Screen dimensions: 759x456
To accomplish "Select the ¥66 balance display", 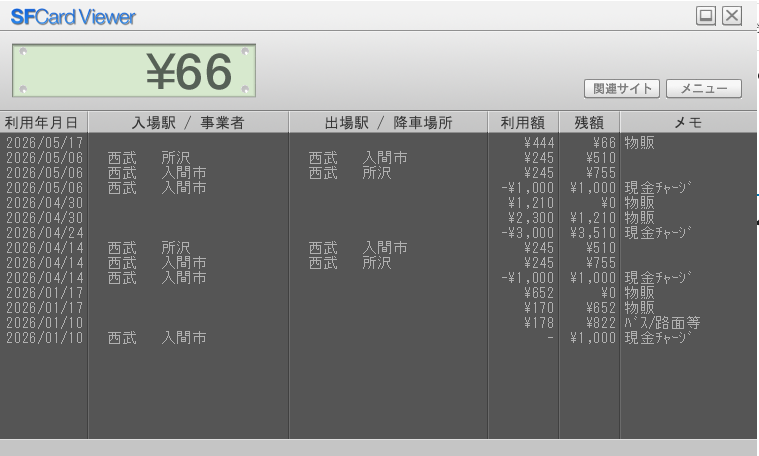I will 134,71.
